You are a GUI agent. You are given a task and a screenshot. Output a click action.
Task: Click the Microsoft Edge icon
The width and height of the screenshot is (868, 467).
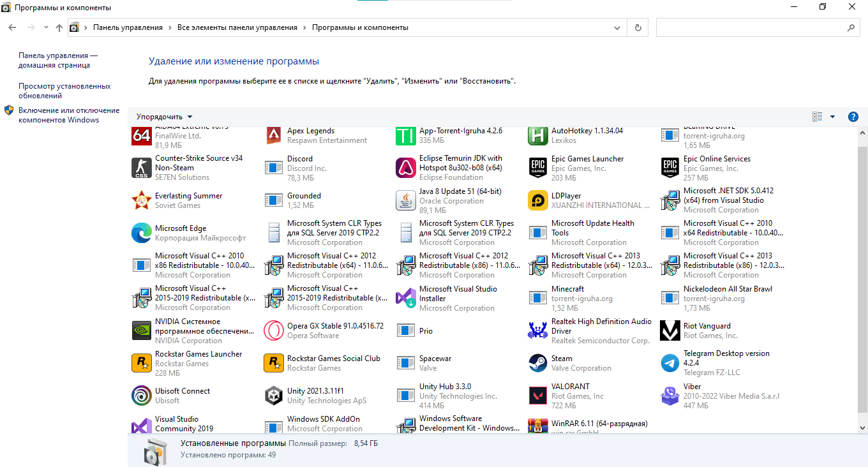142,233
